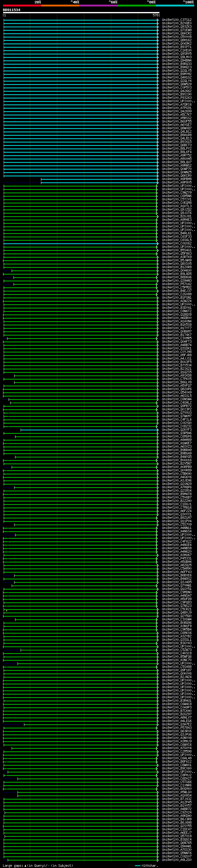Image resolution: width=197 pixels, height=868 pixels.
Task: Select alignment label UniRef100_A6YGE7
Action: [x=176, y=125]
